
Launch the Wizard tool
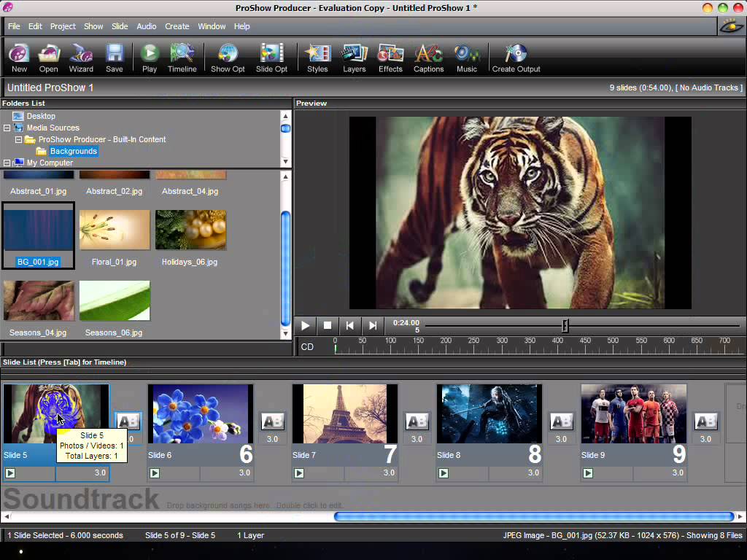(81, 58)
